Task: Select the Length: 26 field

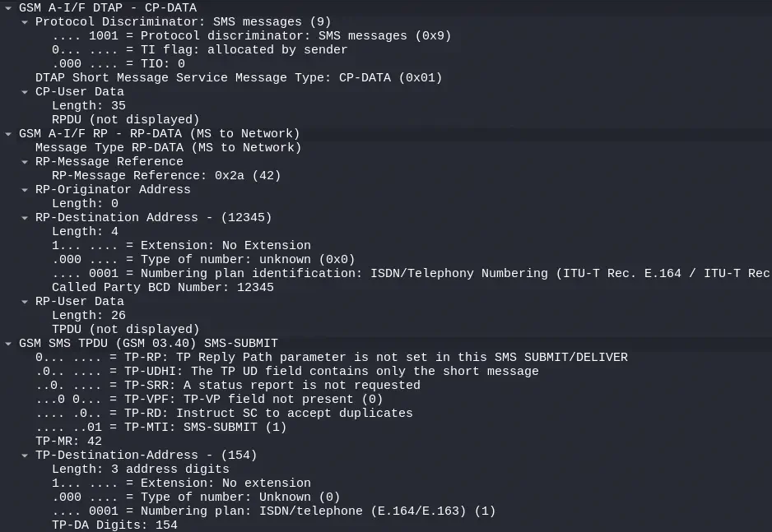Action: pyautogui.click(x=89, y=316)
